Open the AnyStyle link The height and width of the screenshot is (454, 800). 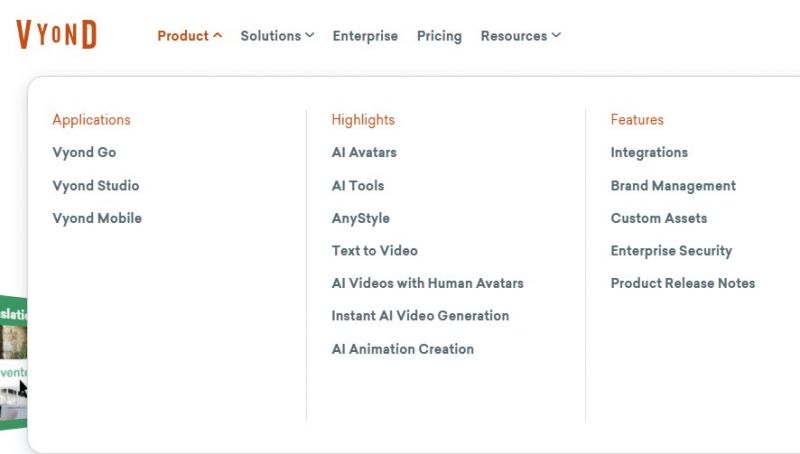361,218
